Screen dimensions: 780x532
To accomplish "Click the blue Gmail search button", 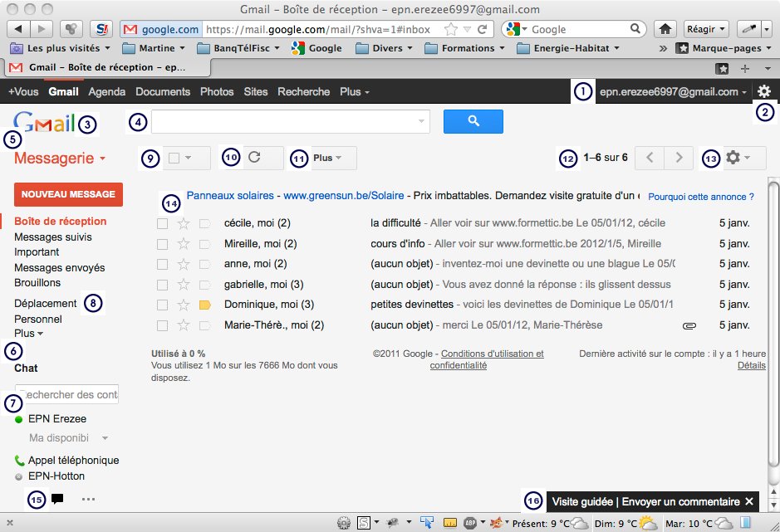I will pyautogui.click(x=473, y=121).
